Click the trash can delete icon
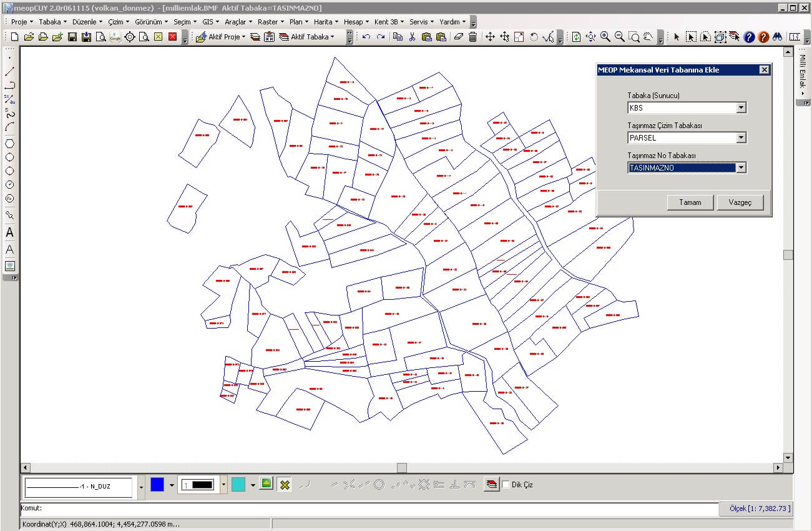This screenshot has width=812, height=531. click(473, 37)
